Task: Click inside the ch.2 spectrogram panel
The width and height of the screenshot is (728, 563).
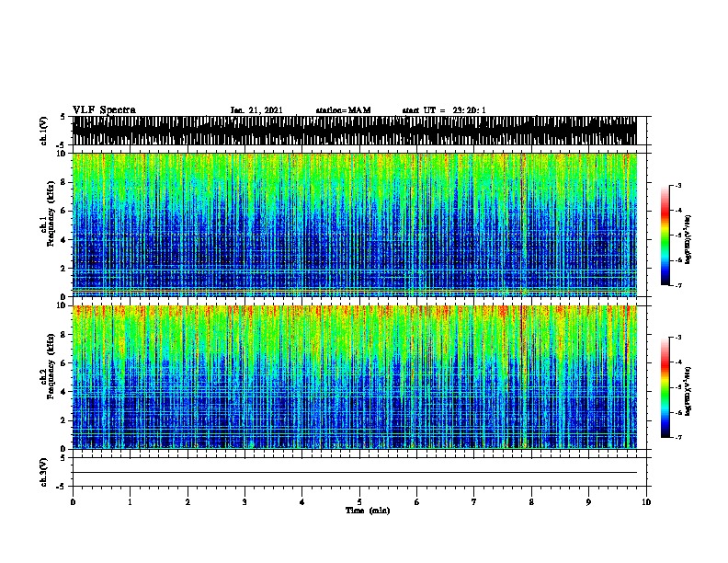Action: 354,377
